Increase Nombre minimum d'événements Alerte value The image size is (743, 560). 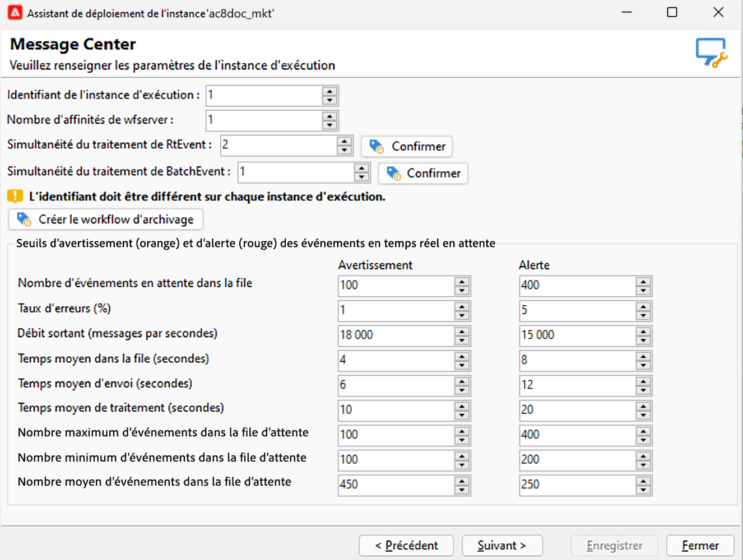coord(643,456)
